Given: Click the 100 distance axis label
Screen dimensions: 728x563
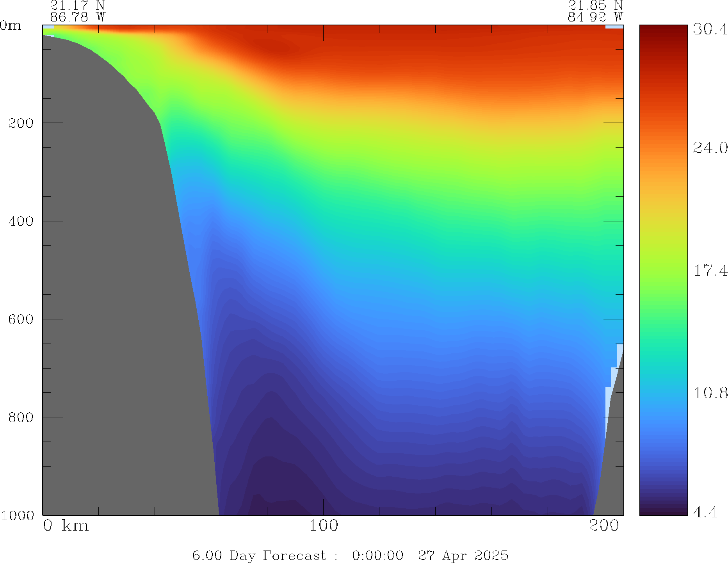Looking at the screenshot, I should click(324, 526).
